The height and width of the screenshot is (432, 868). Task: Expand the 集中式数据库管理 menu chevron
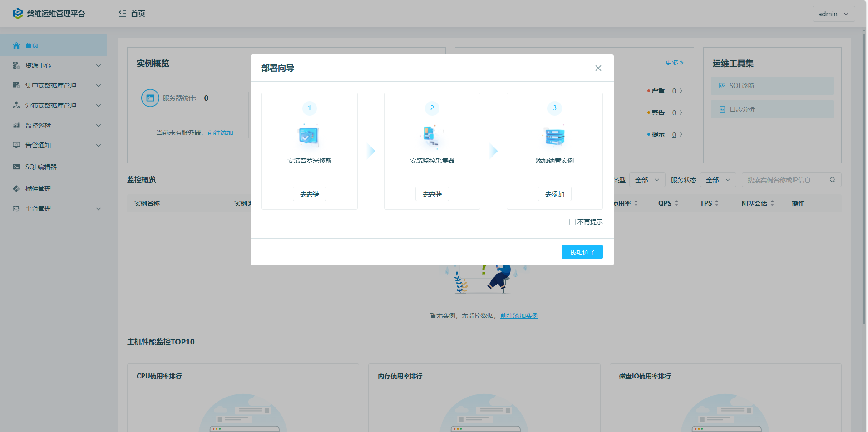tap(99, 85)
